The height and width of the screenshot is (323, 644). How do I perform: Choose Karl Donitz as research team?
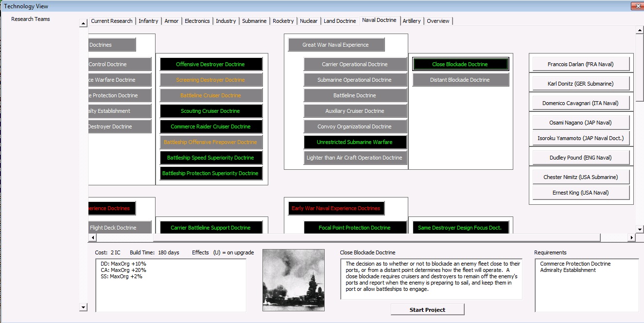click(580, 83)
